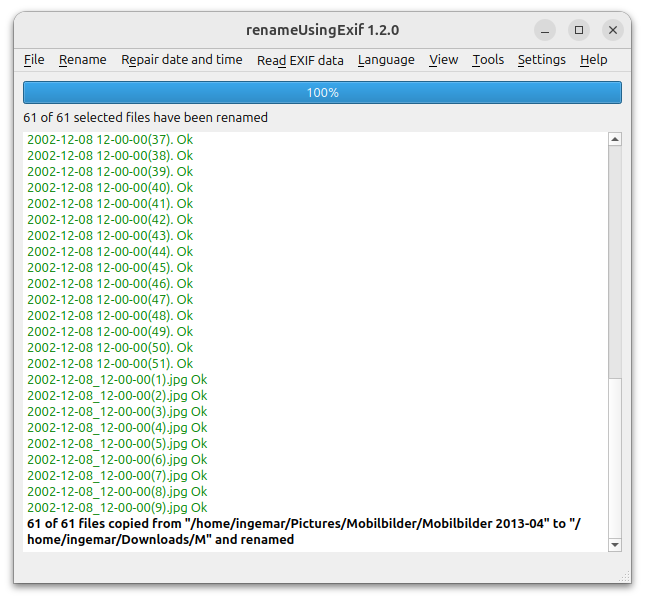Click log line '2002-12-08_12-00-00(6).jpg Ok'
Viewport: 645px width, 600px height.
[x=117, y=461]
